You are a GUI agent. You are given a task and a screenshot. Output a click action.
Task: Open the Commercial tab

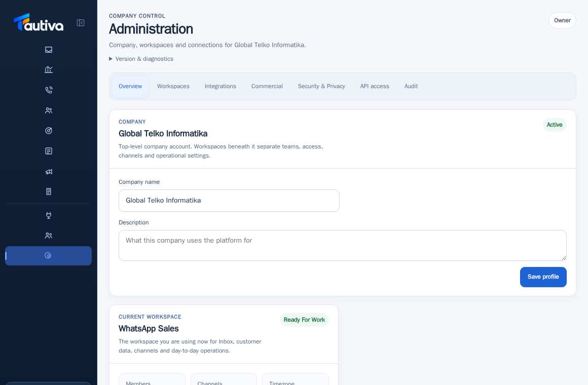click(267, 86)
